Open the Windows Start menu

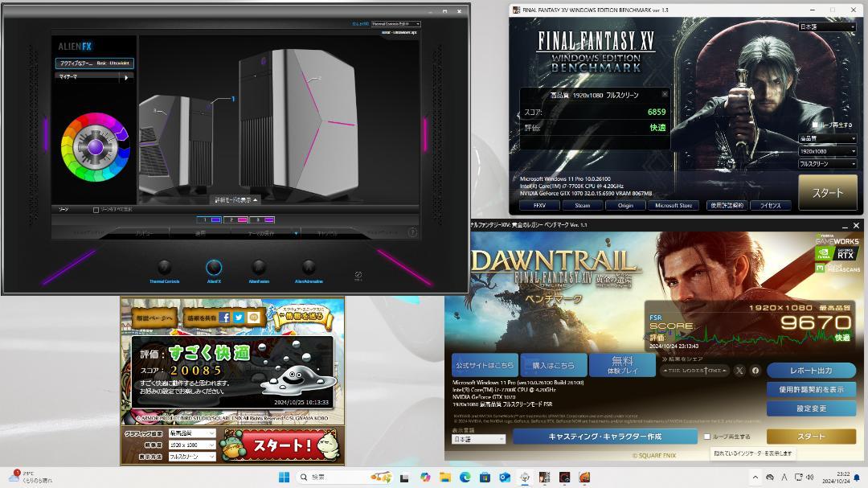[284, 477]
